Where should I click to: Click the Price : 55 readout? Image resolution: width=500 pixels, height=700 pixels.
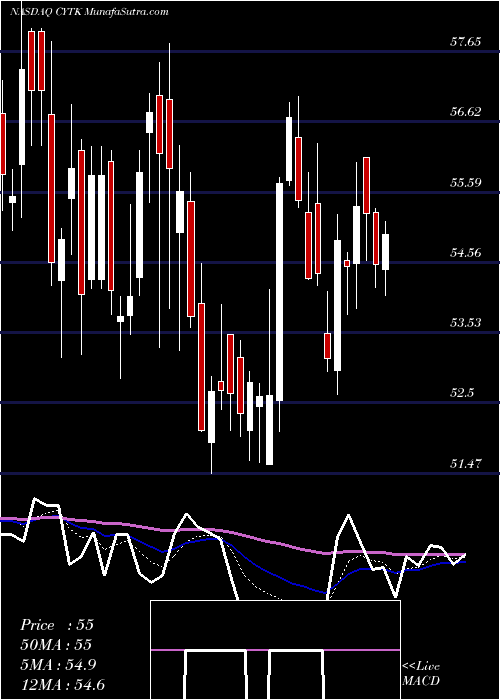tap(57, 625)
